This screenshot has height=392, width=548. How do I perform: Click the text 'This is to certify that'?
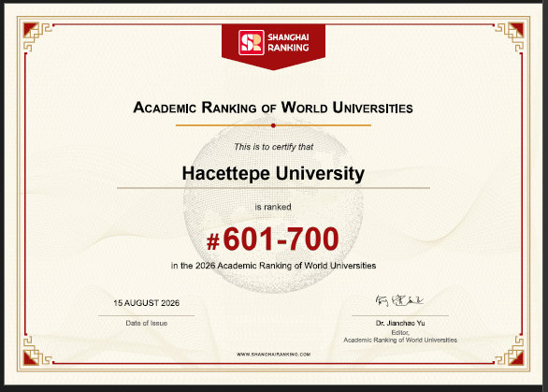coord(273,147)
